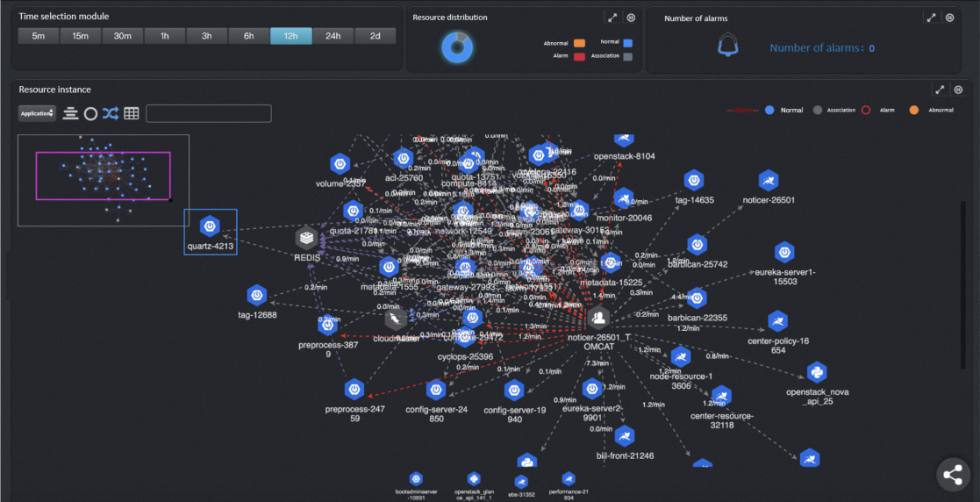The height and width of the screenshot is (502, 980).
Task: Select the bill-front-21246 node
Action: coord(625,435)
